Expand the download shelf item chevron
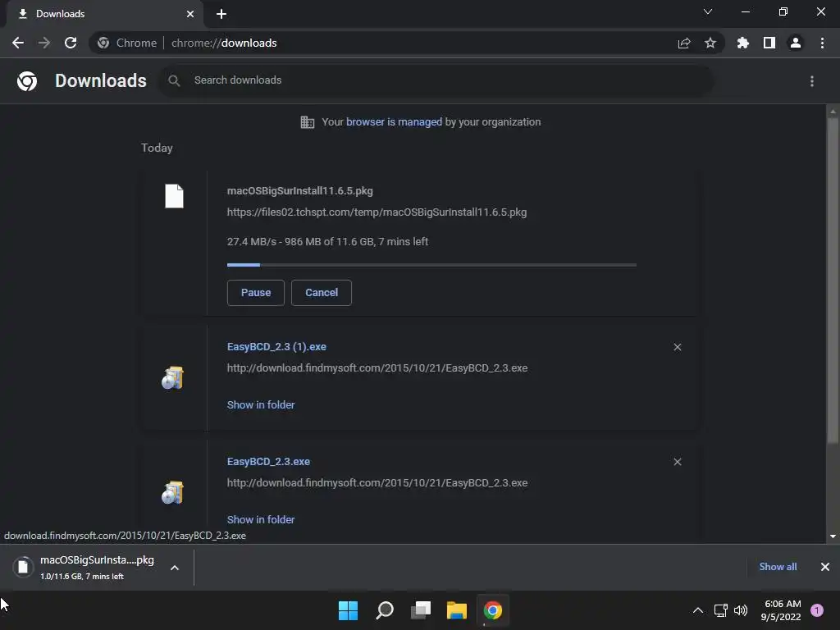 175,568
